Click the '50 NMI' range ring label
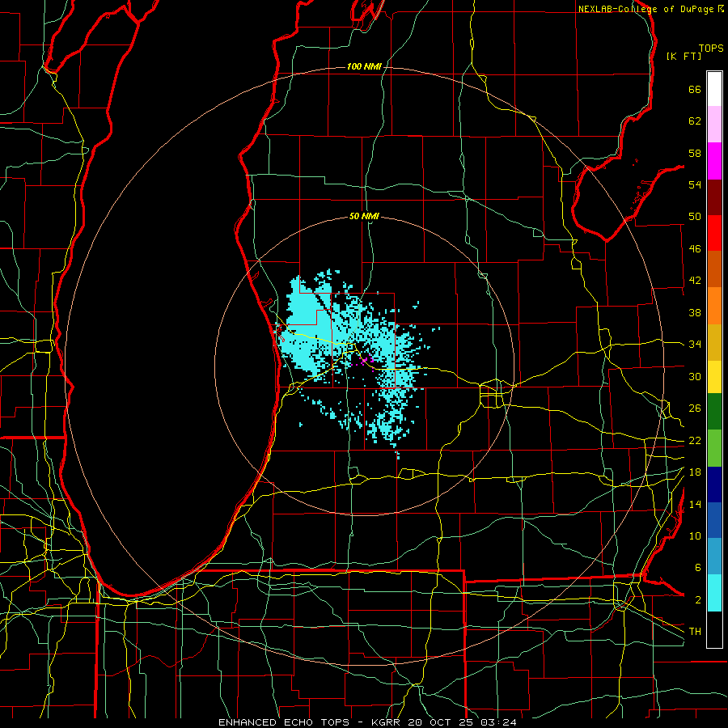Image resolution: width=728 pixels, height=728 pixels. tap(364, 216)
